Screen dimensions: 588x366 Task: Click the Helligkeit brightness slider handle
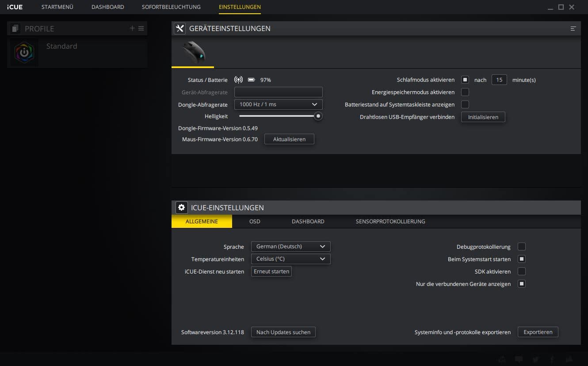tap(318, 116)
